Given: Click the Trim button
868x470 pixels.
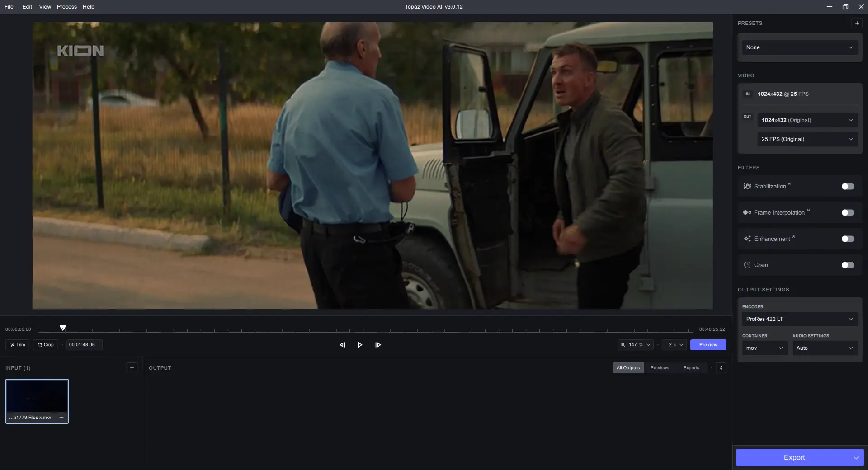Looking at the screenshot, I should point(18,345).
